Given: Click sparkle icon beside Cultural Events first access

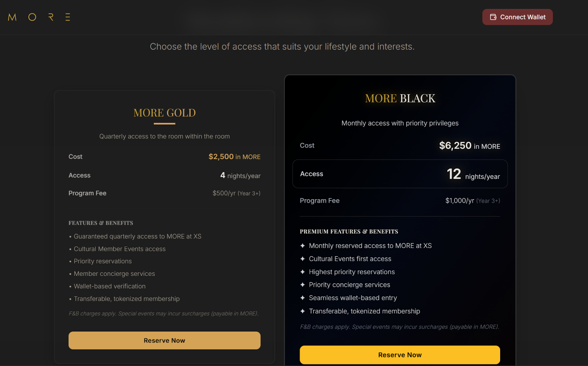Looking at the screenshot, I should 302,259.
